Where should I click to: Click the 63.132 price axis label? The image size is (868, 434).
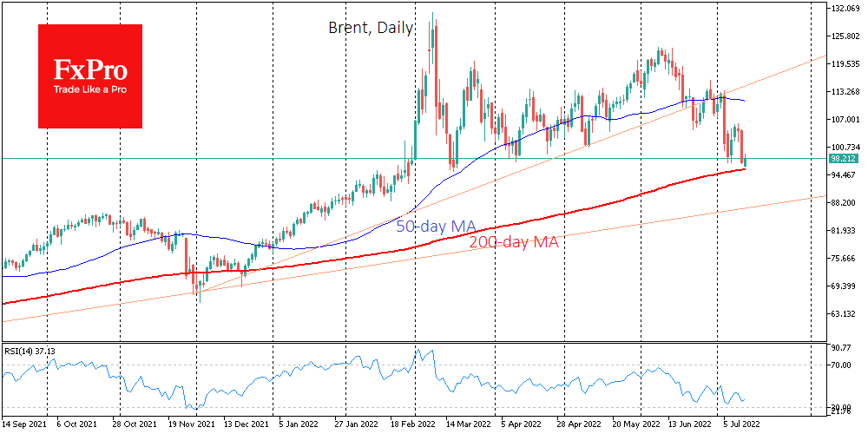845,314
